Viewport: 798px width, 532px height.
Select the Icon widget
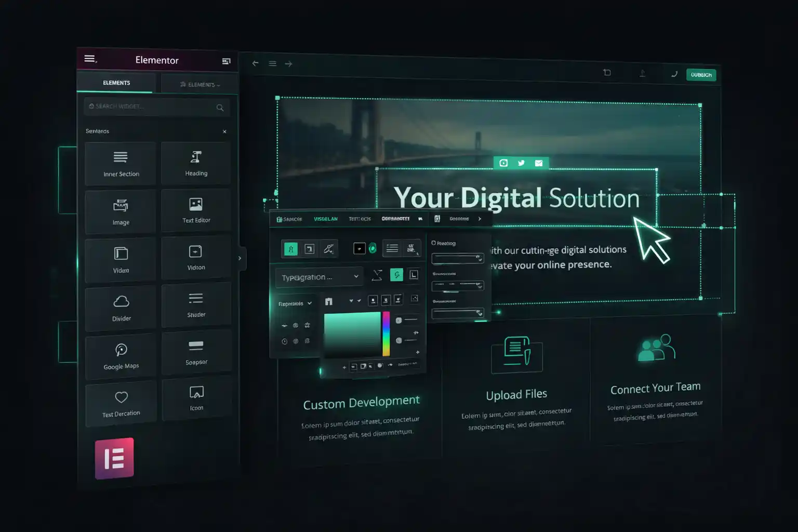click(196, 398)
